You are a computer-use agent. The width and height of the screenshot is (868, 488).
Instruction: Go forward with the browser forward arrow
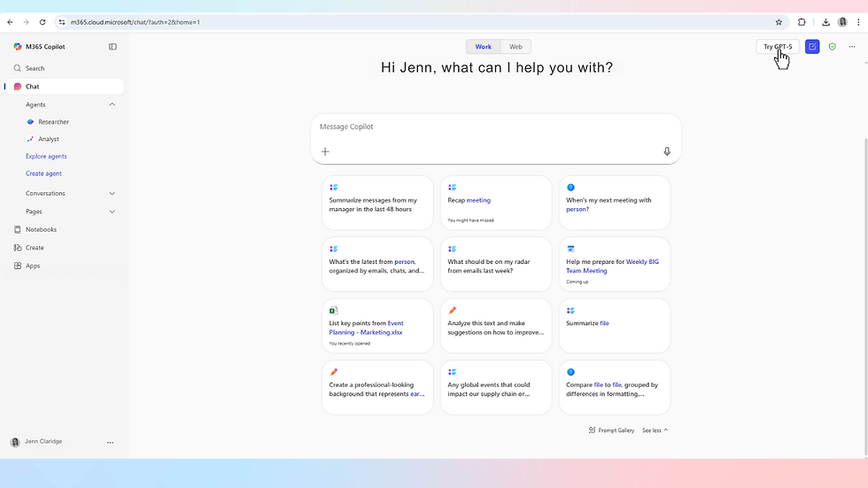pyautogui.click(x=26, y=22)
